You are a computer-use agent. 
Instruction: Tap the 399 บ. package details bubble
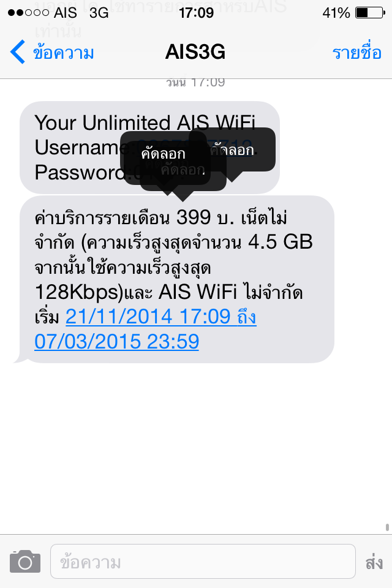pyautogui.click(x=176, y=279)
